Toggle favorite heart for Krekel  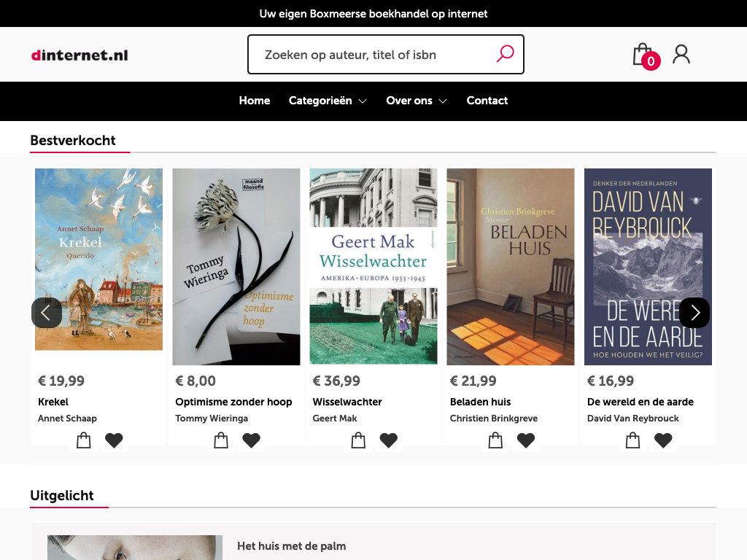[x=114, y=440]
